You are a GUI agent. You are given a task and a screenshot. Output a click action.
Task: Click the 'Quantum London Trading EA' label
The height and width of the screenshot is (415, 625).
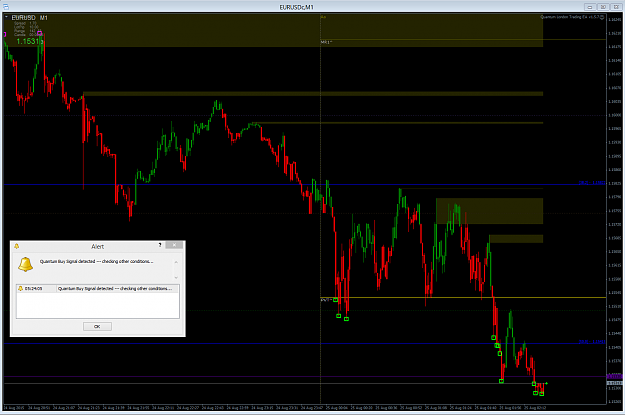tap(570, 17)
